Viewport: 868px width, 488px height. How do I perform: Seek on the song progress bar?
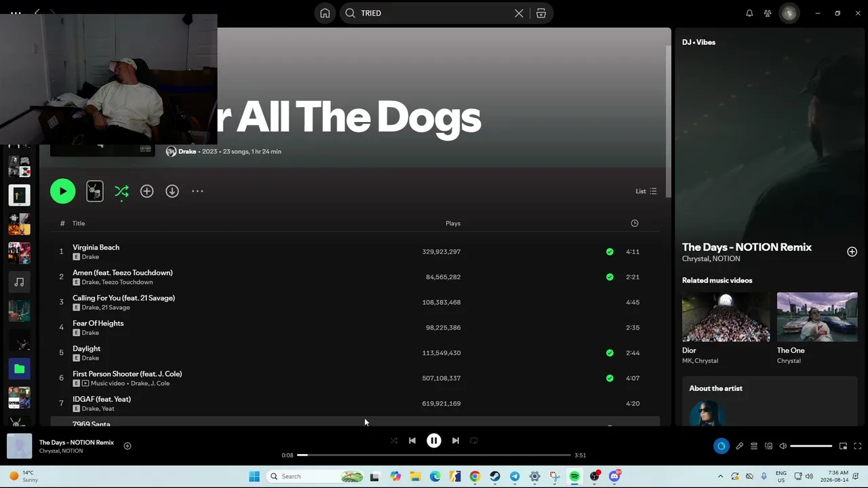[x=434, y=455]
